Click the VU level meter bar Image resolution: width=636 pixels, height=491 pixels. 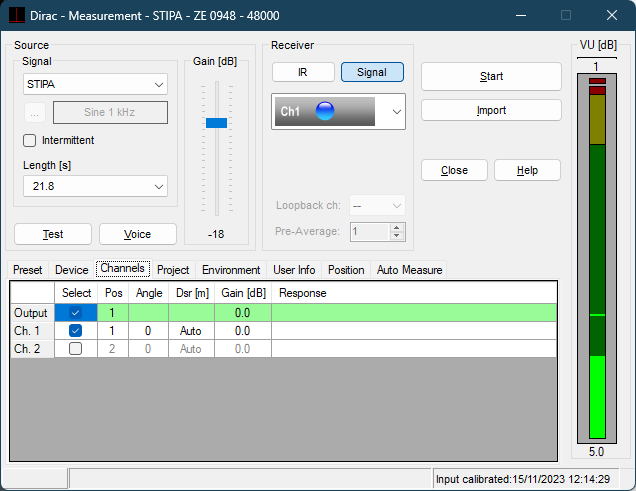click(x=596, y=260)
